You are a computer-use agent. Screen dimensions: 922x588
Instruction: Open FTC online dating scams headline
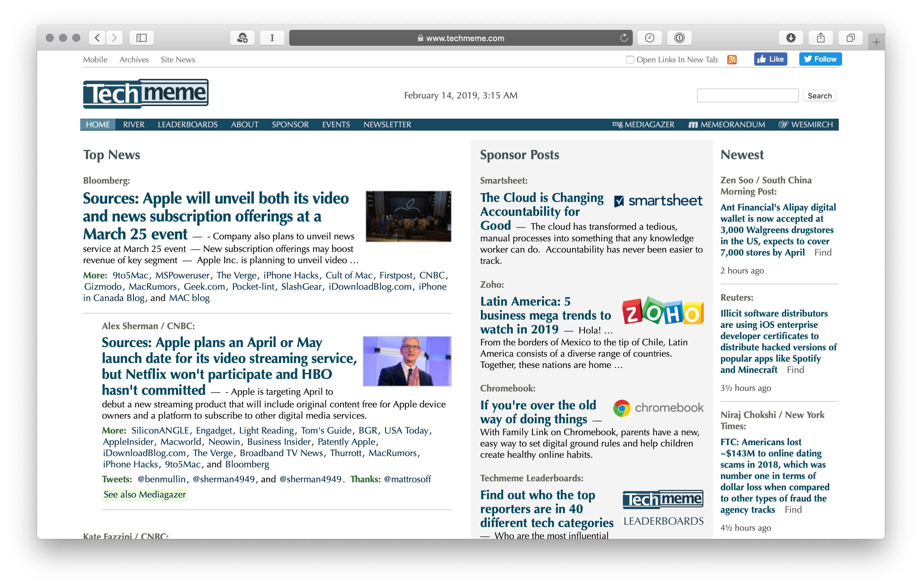[775, 476]
